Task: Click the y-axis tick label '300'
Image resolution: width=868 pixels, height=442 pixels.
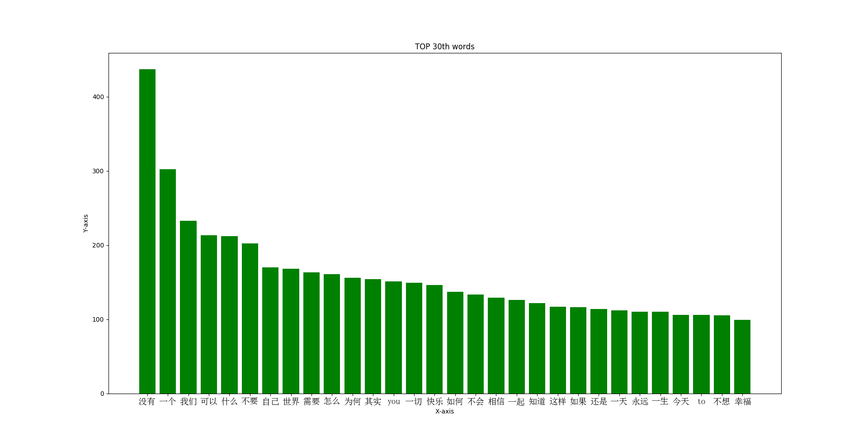Action: pos(98,171)
